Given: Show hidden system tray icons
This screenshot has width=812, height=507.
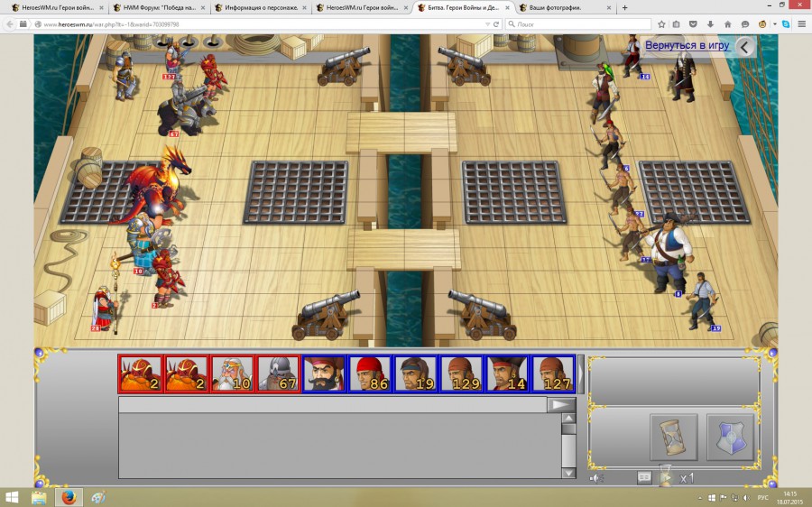Looking at the screenshot, I should point(701,498).
